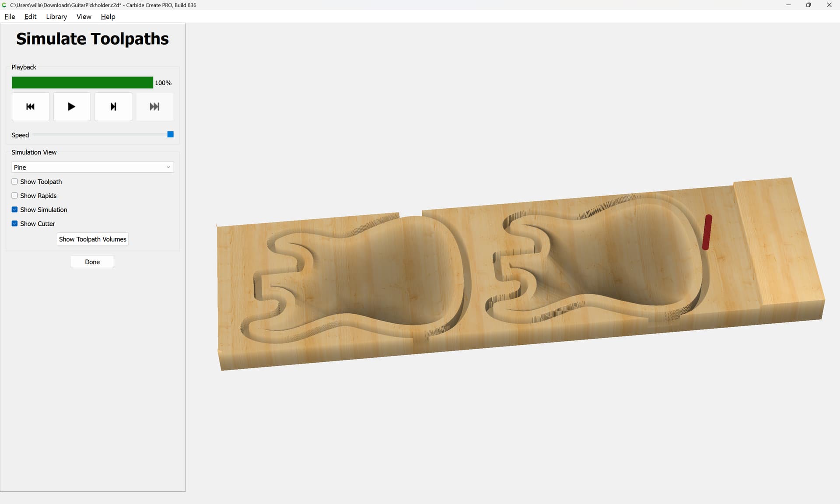Open the Library menu

tap(56, 17)
